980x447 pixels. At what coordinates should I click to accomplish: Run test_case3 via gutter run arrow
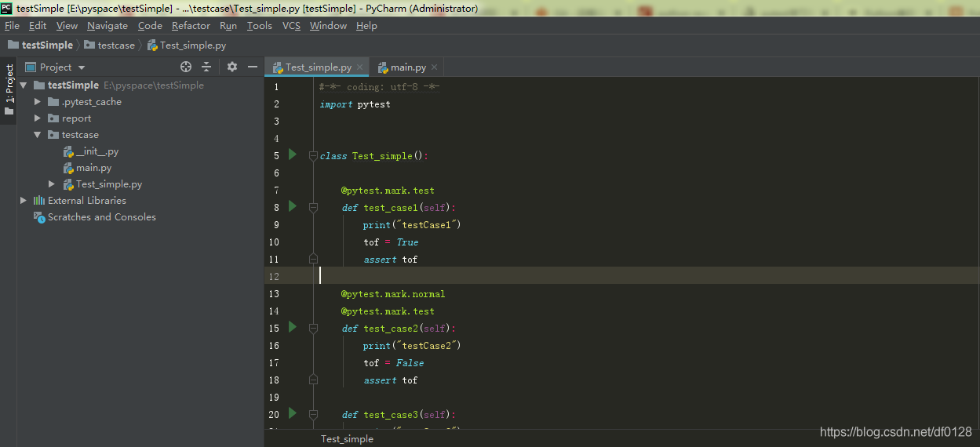pyautogui.click(x=293, y=413)
